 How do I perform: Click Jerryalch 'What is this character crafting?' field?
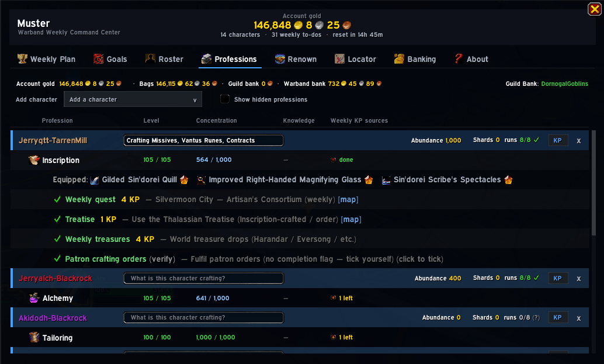pyautogui.click(x=203, y=278)
